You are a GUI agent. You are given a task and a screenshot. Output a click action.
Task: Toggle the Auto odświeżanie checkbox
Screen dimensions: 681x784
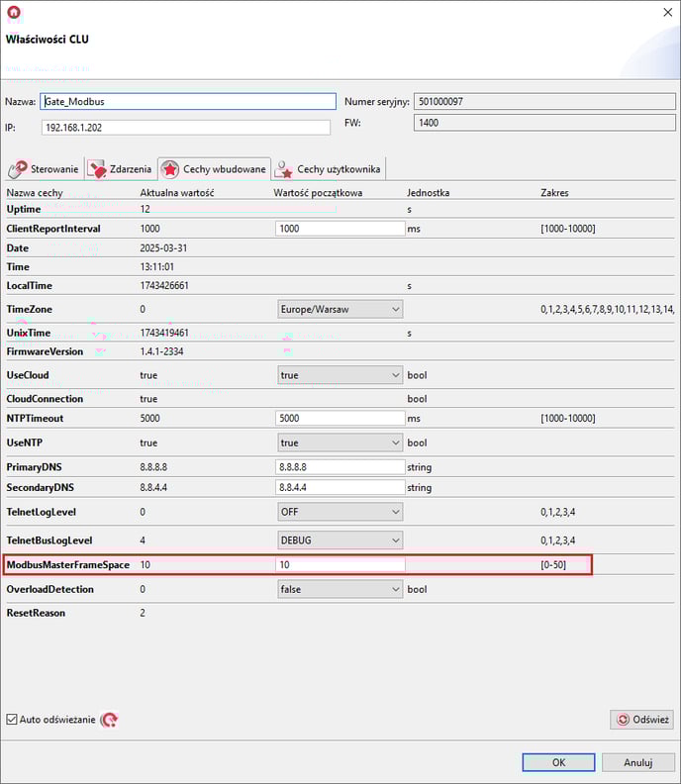coord(12,720)
